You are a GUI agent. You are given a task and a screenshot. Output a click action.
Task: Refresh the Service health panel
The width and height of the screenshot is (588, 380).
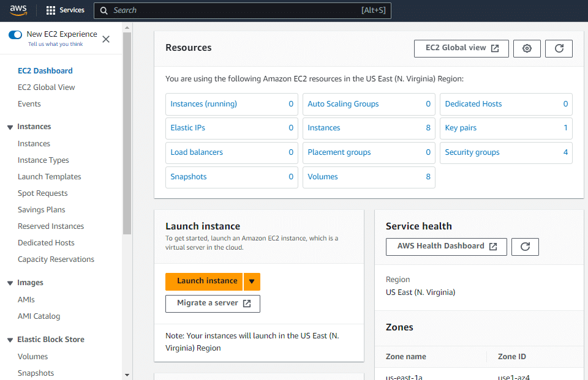tap(525, 247)
